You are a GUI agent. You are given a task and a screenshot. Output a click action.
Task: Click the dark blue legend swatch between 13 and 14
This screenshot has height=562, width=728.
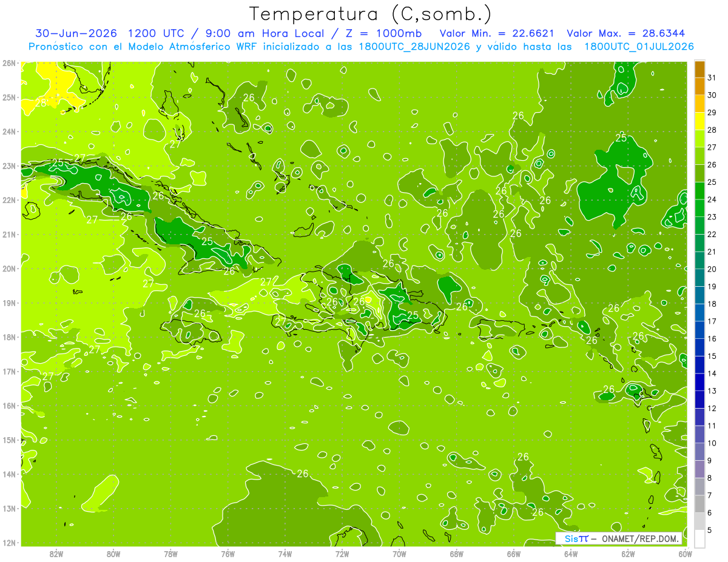pos(699,382)
